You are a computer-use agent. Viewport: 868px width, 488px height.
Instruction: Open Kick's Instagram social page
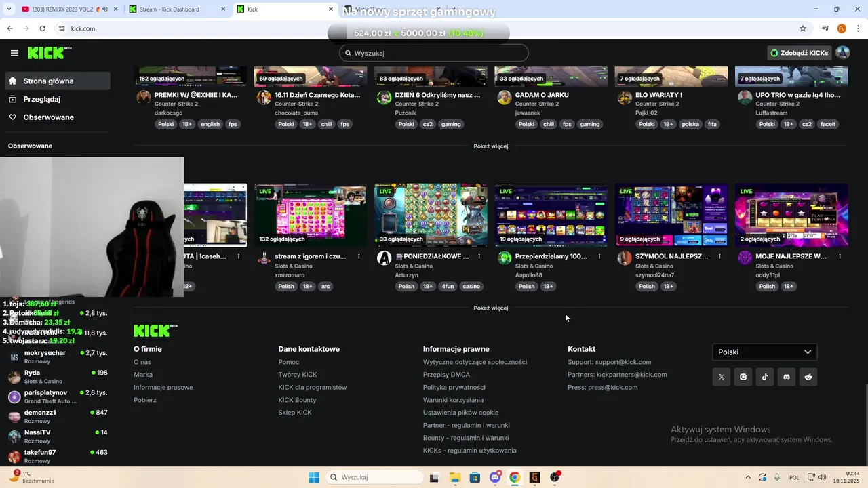[743, 377]
